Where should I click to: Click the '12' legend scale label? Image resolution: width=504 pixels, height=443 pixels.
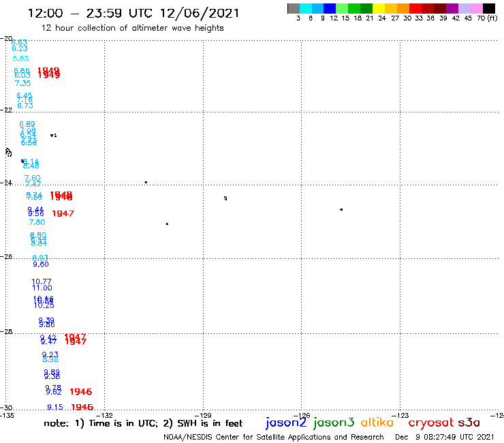(x=334, y=18)
